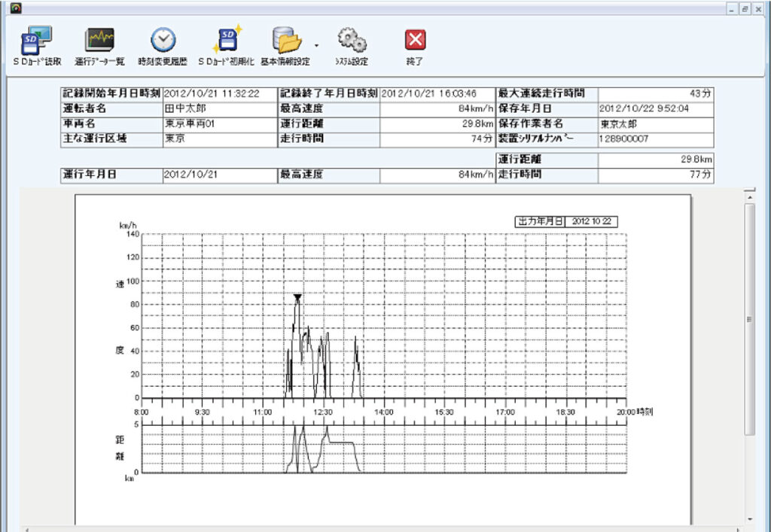Click the 装置シリアルナンバー label
This screenshot has width=771, height=532.
coord(536,139)
